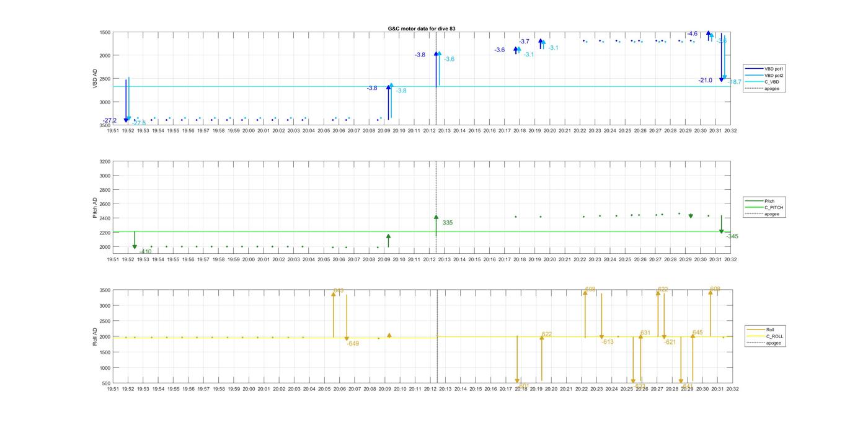The image size is (868, 430).
Task: Click '608' roll label near 20:30
Action: (x=715, y=289)
